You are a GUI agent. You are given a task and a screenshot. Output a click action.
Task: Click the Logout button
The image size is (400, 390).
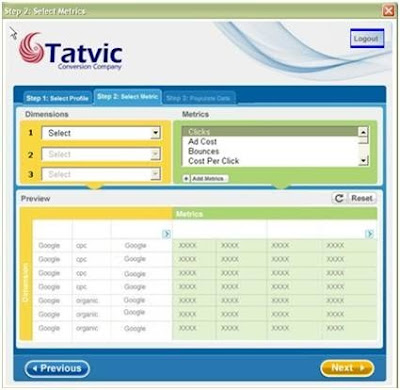pyautogui.click(x=367, y=38)
